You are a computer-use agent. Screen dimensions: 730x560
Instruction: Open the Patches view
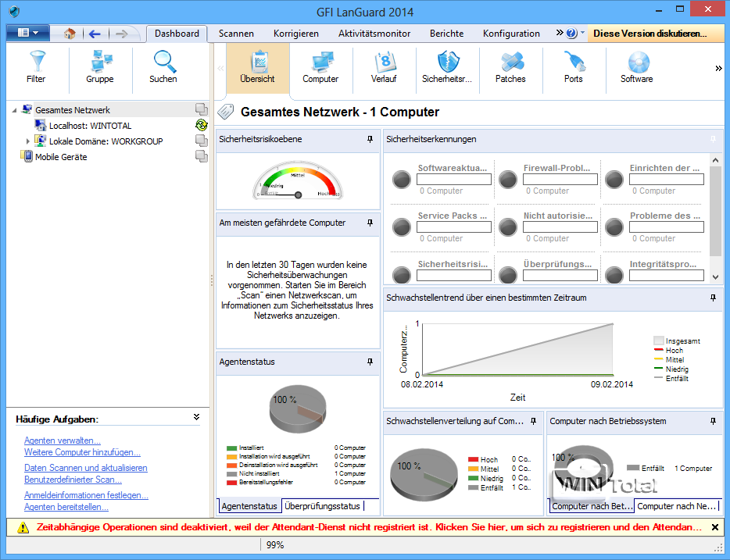(x=510, y=67)
